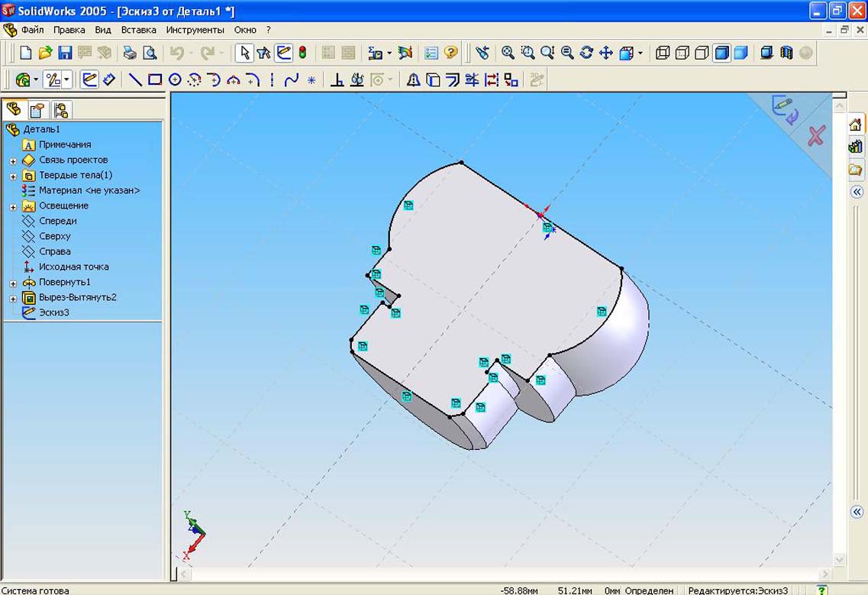Activate the Select arrow cursor tool
Image resolution: width=868 pixels, height=595 pixels.
pyautogui.click(x=244, y=53)
